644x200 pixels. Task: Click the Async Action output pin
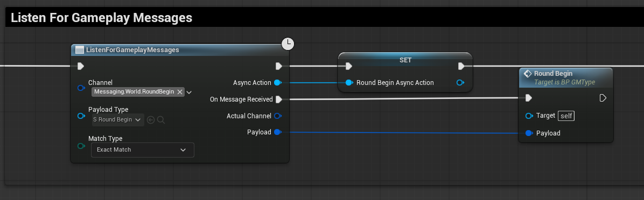coord(278,83)
